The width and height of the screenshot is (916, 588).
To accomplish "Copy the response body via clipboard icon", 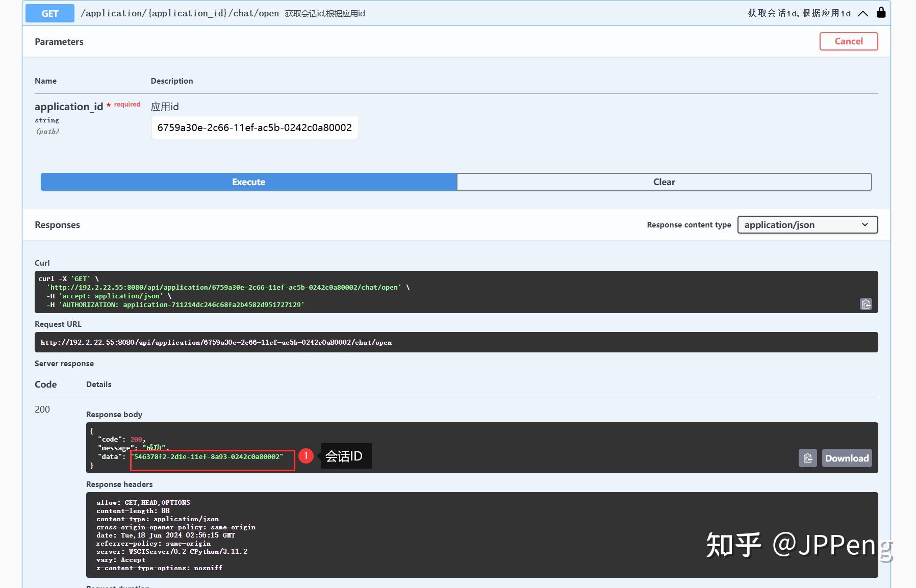I will (808, 458).
